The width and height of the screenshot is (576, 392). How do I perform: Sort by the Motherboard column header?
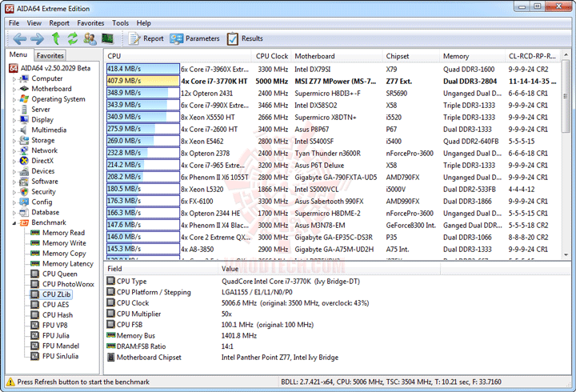(337, 56)
